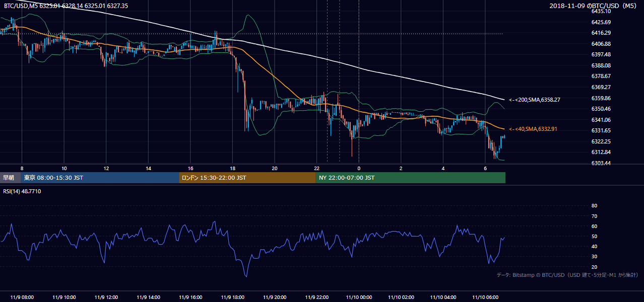Click price axis value 6322.25
The height and width of the screenshot is (302, 644).
pos(601,141)
